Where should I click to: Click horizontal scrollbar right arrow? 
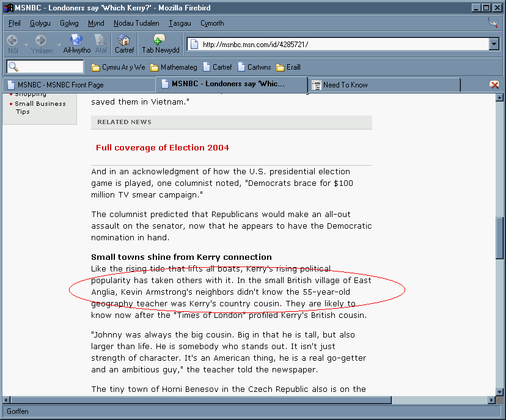[491, 400]
